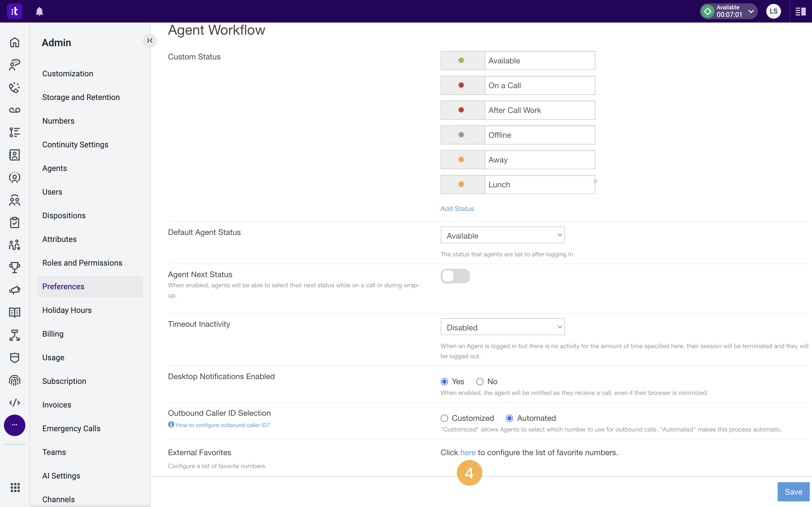Go to Holiday Hours in Admin menu
The width and height of the screenshot is (812, 507).
[x=67, y=310]
